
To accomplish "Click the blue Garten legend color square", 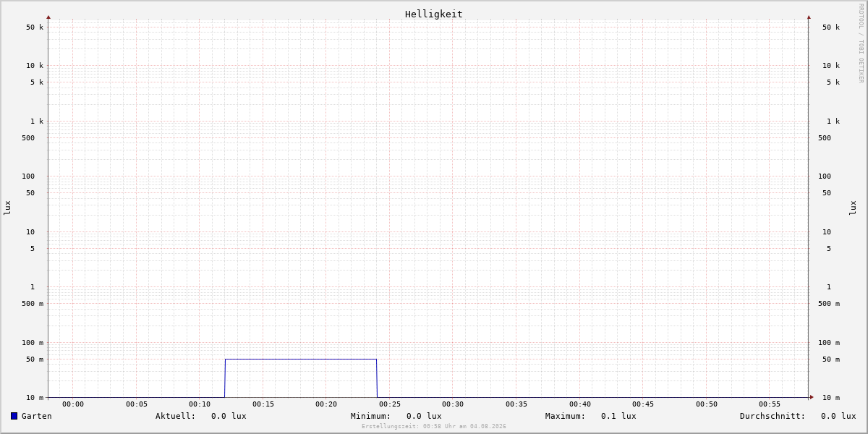I will point(14,416).
